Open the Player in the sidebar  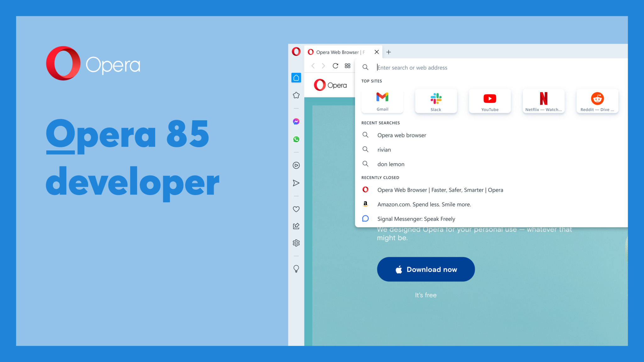click(x=296, y=166)
